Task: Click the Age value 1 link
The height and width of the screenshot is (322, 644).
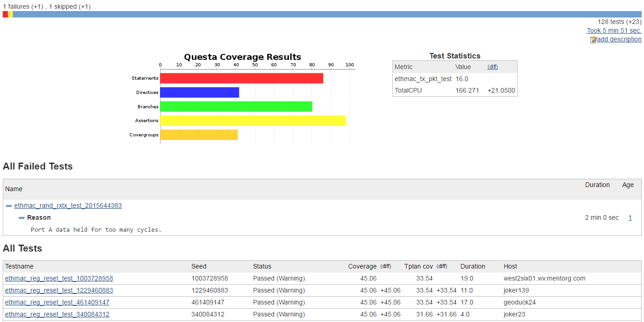Action: (630, 217)
